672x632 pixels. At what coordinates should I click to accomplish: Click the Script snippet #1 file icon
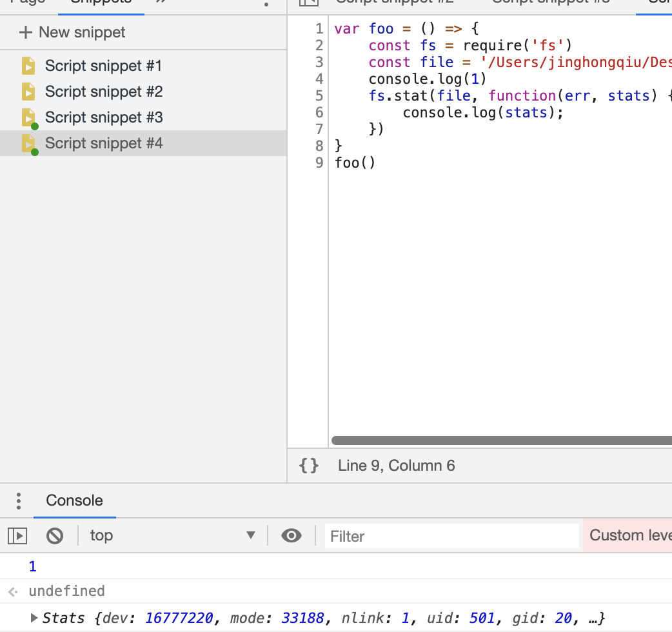[x=28, y=66]
